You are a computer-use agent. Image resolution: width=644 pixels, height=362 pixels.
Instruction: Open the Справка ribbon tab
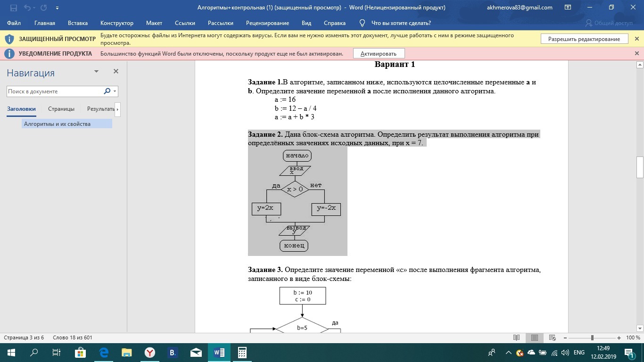tap(335, 23)
